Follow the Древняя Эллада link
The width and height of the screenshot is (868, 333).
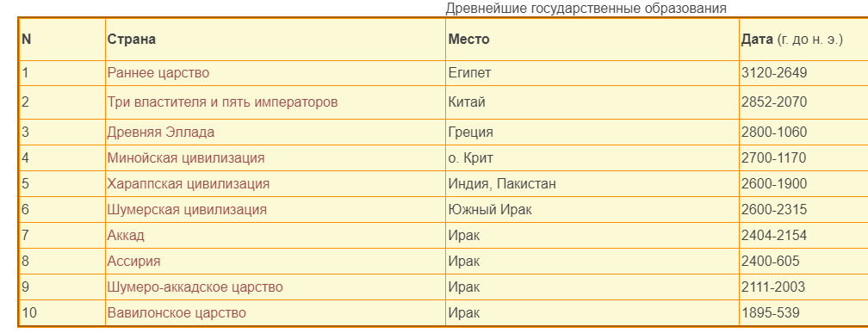pyautogui.click(x=160, y=133)
